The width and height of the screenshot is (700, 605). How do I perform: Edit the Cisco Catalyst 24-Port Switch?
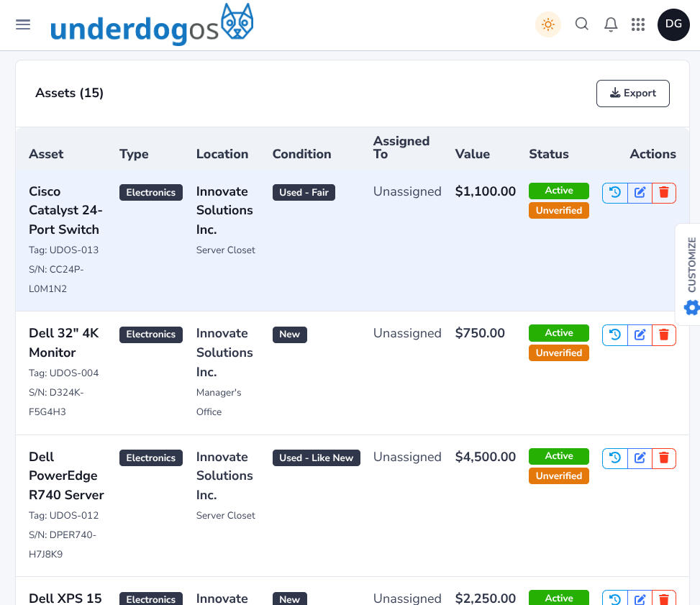pyautogui.click(x=639, y=193)
